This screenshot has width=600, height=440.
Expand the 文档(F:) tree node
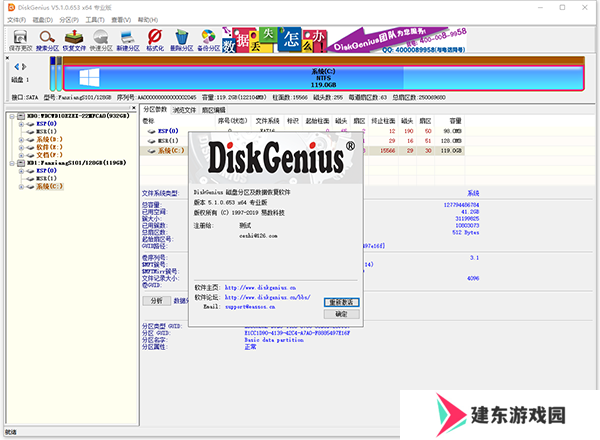coord(21,155)
